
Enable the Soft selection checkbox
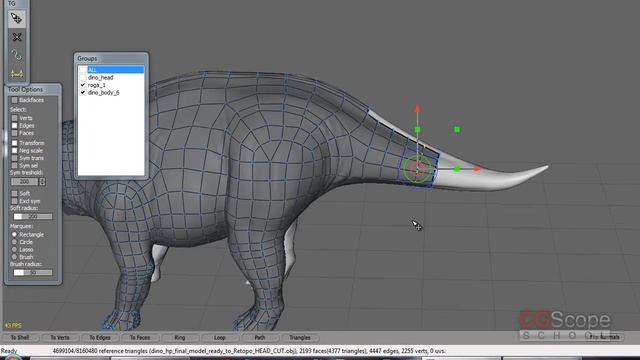pyautogui.click(x=15, y=193)
